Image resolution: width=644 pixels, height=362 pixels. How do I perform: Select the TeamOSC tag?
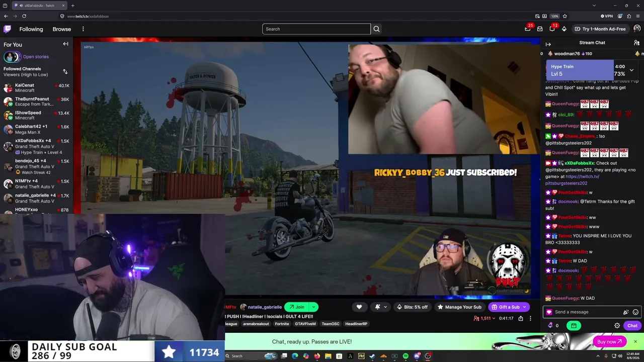331,324
